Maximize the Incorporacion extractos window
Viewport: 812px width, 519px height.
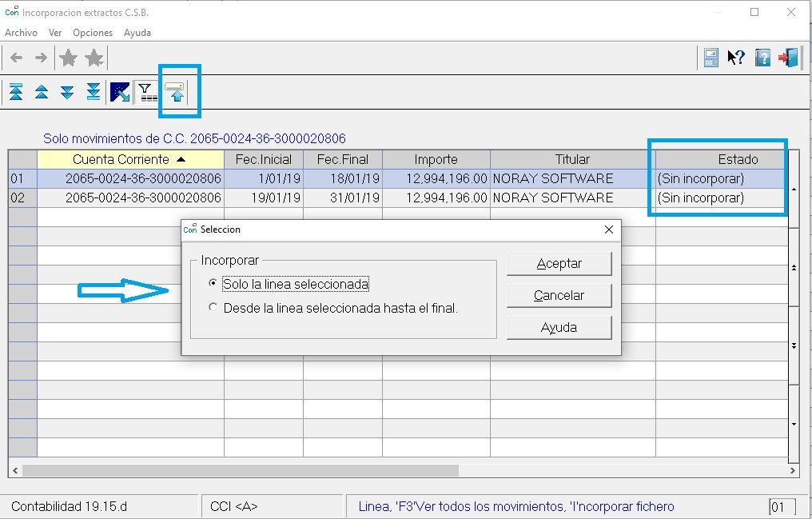pos(754,12)
